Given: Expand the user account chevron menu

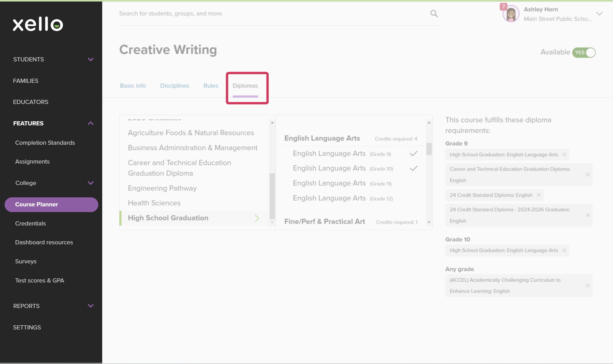Looking at the screenshot, I should click(599, 14).
